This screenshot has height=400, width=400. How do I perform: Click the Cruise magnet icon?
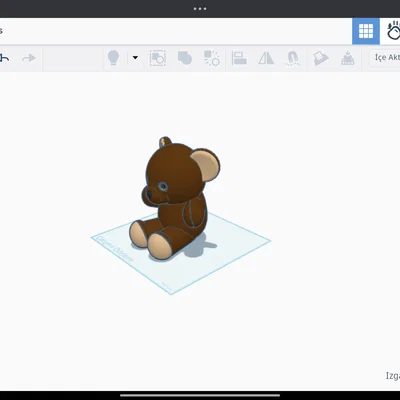[x=292, y=58]
